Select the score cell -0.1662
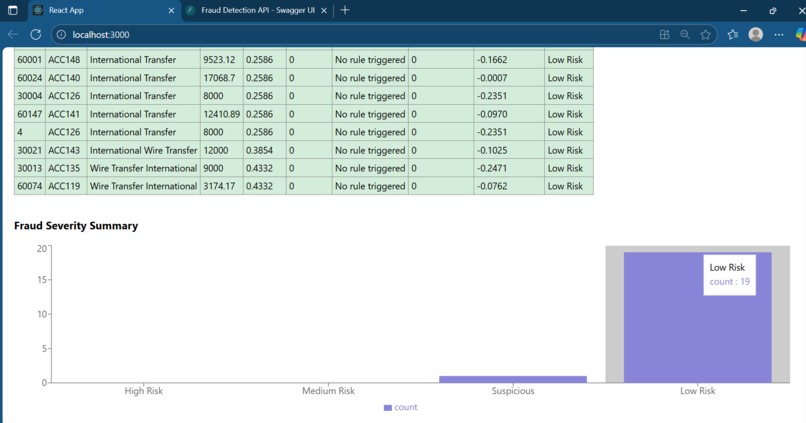 509,60
